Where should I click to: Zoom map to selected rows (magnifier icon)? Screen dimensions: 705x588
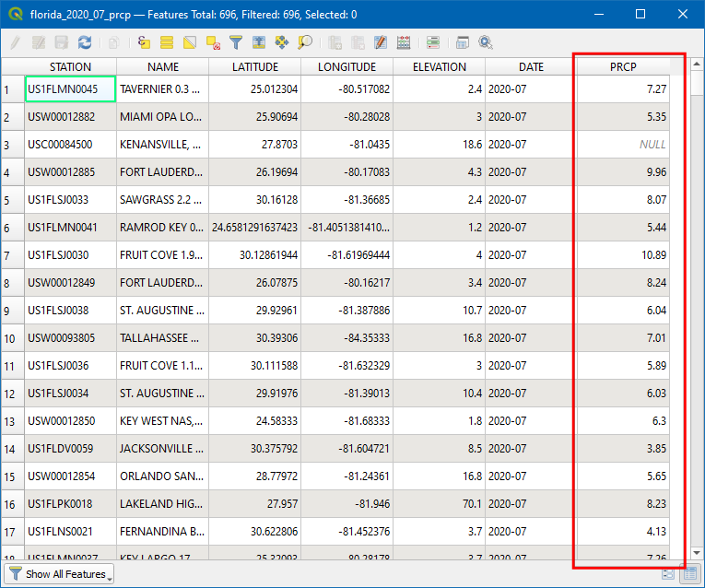(x=305, y=42)
